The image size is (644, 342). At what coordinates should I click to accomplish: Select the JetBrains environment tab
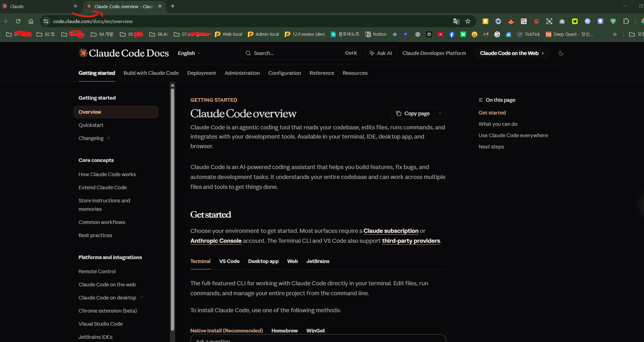pos(318,261)
